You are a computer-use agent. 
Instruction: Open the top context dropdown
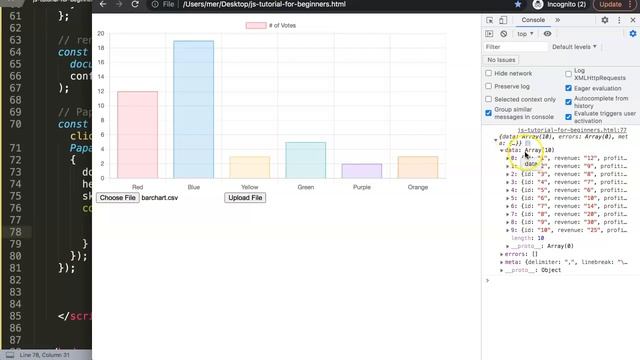(525, 34)
